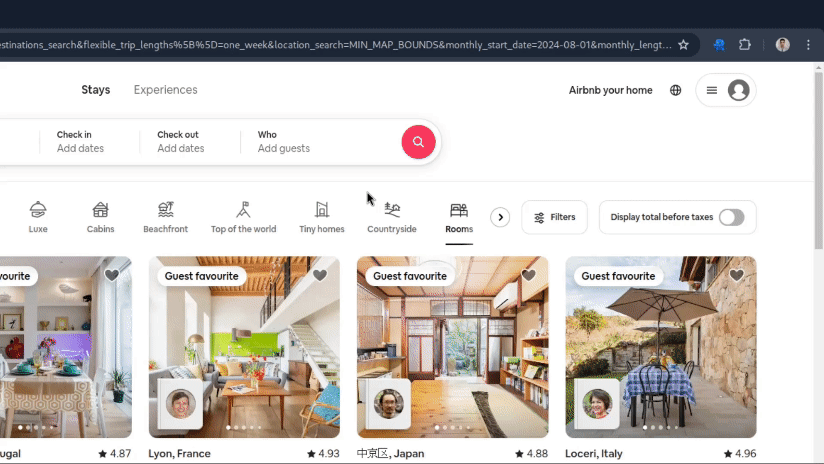Save the Japan listing with the heart
Viewport: 824px width, 464px height.
[x=528, y=275]
